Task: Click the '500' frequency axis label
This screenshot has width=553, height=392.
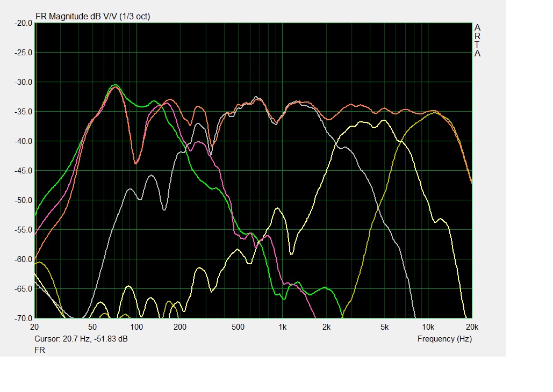Action: (238, 327)
